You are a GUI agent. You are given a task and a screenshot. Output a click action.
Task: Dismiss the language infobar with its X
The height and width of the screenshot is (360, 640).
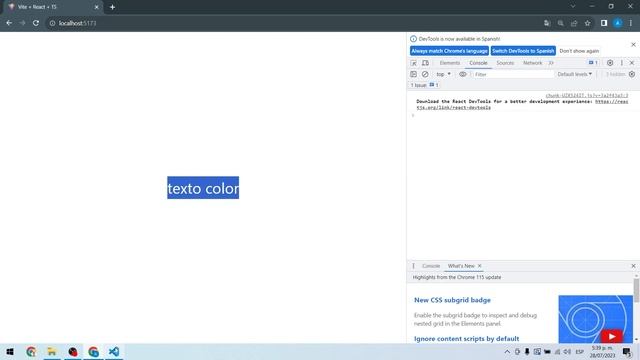pyautogui.click(x=633, y=44)
